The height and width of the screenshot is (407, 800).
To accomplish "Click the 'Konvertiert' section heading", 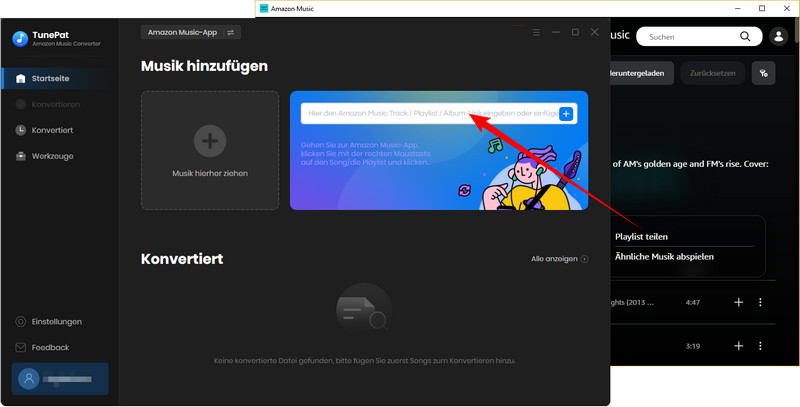I will pos(182,259).
